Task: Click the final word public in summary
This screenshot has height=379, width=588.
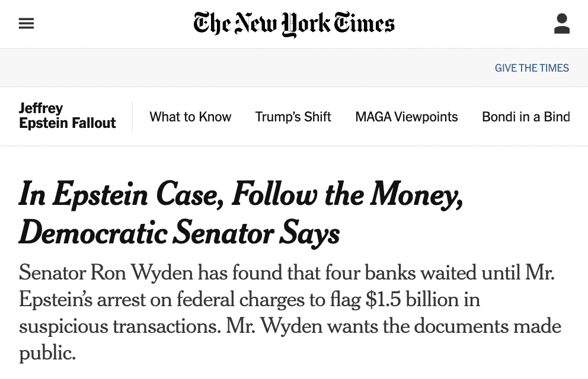Action: click(x=47, y=354)
